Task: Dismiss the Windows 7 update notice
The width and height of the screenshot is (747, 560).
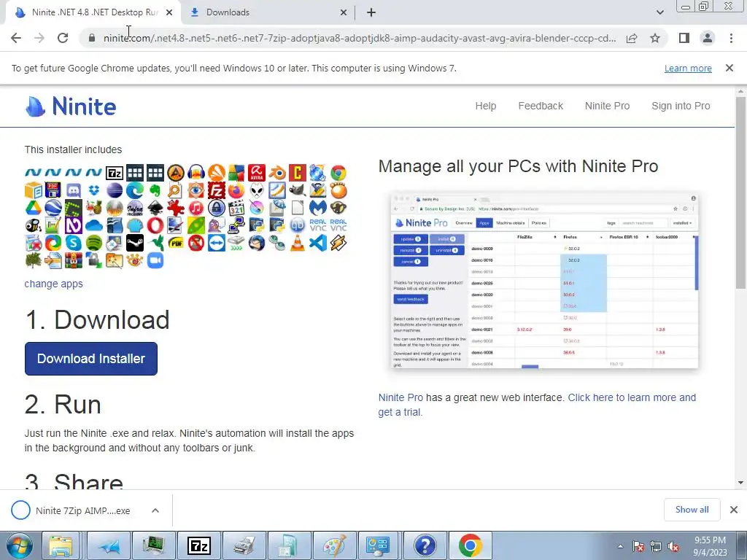Action: 729,68
